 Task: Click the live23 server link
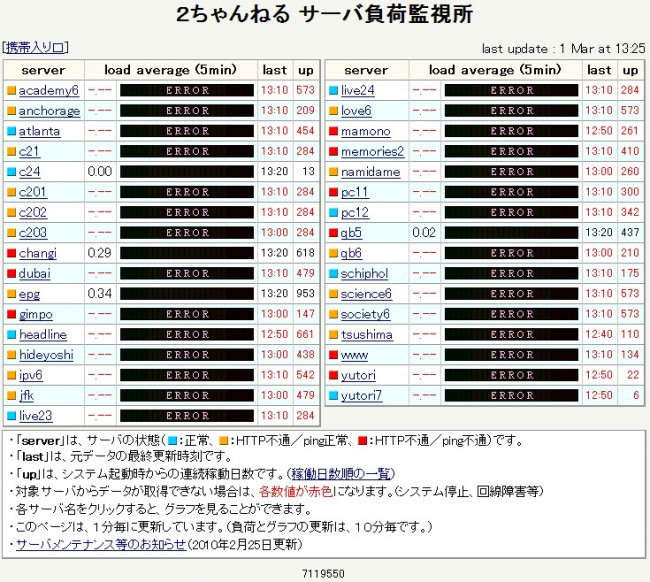(36, 415)
